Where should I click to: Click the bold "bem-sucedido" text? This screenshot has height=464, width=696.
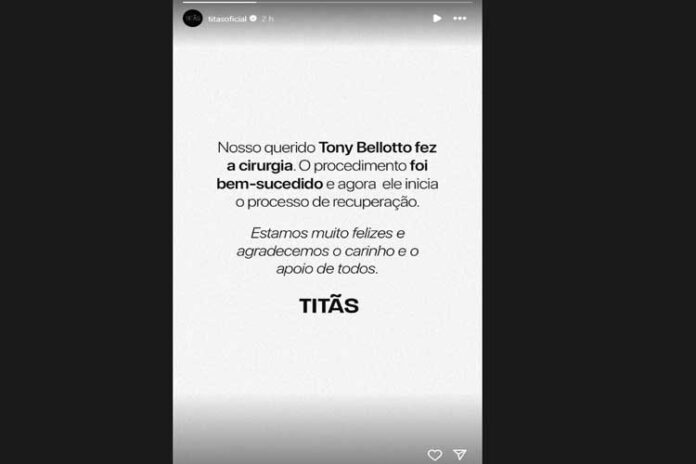270,183
